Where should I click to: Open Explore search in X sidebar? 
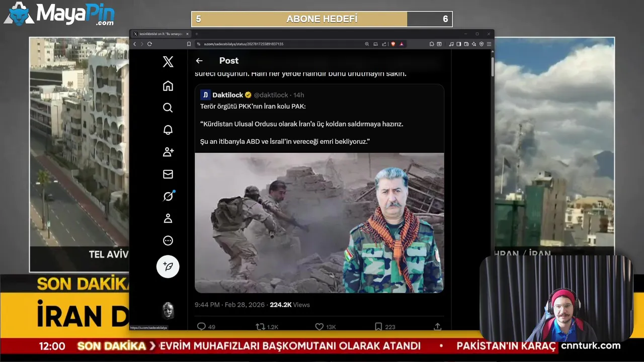(x=168, y=108)
